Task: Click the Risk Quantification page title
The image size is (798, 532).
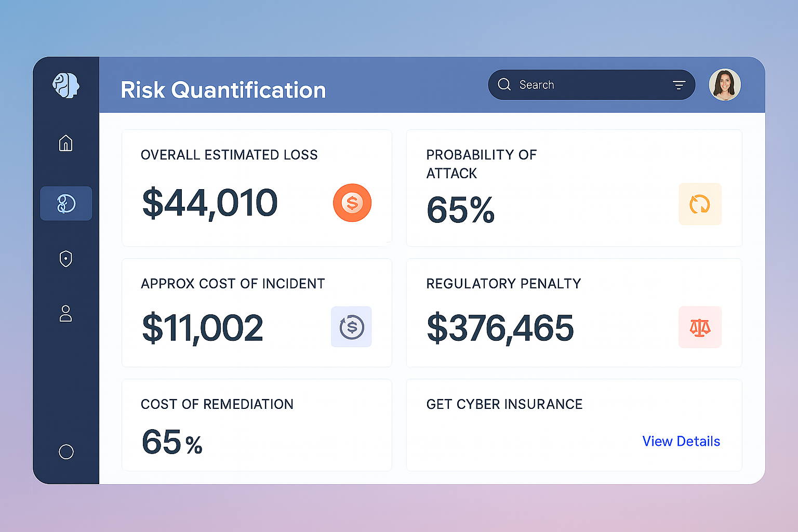Action: coord(223,90)
